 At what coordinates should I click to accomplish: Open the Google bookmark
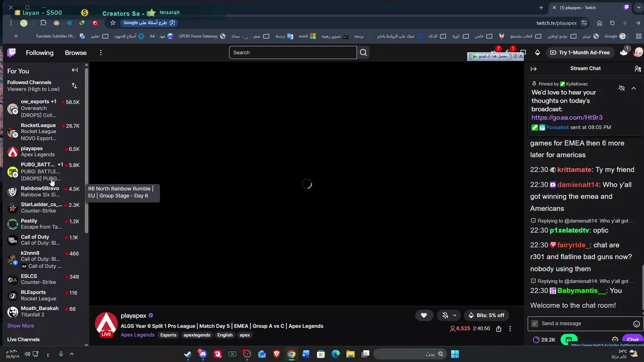pos(615,36)
